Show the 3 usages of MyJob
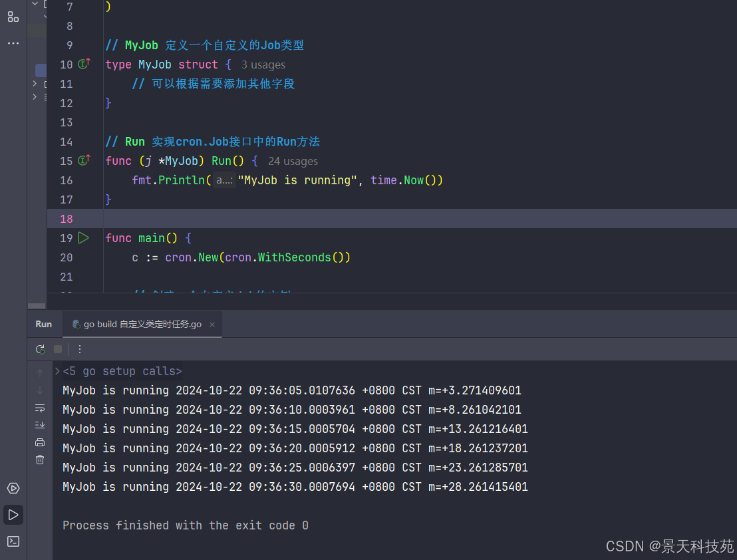 point(263,65)
